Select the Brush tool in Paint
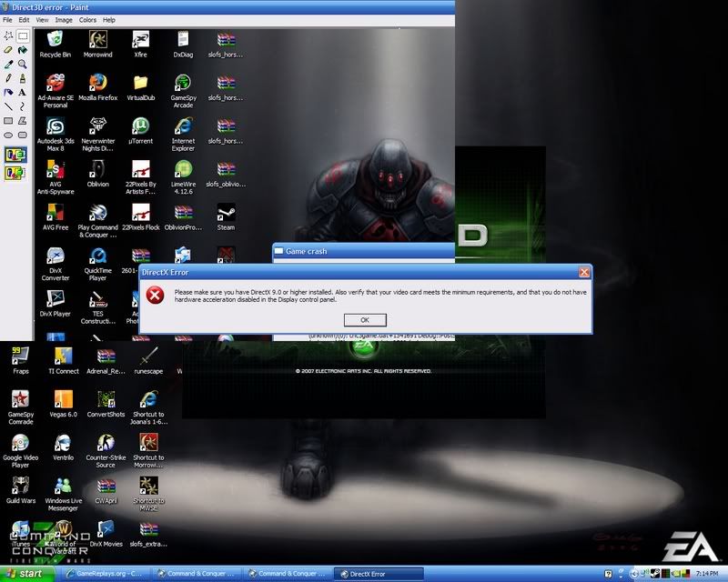728x582 pixels. coord(22,78)
